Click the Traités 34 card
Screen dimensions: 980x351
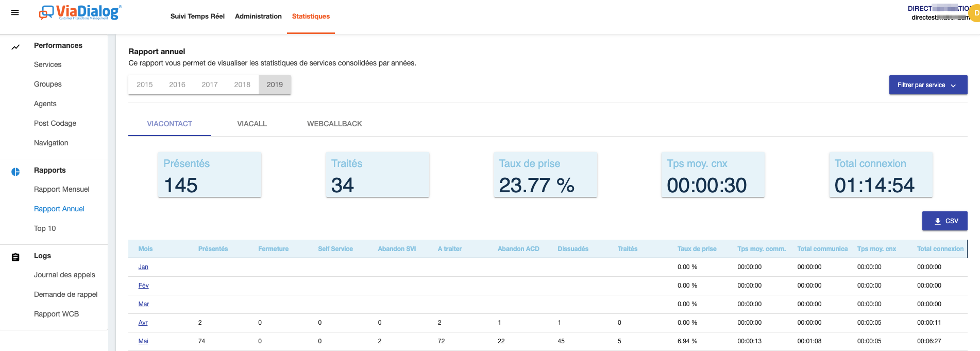[x=378, y=175]
